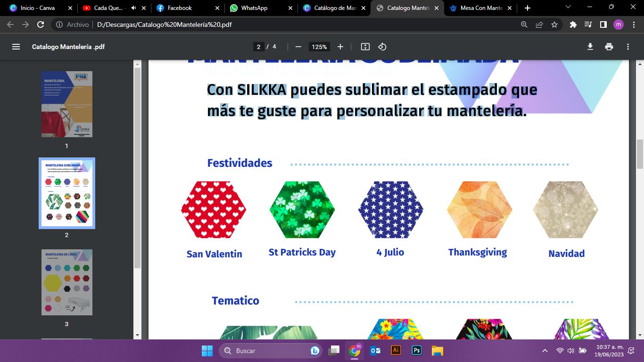Mute the YouTube tab audio icon

[134, 8]
